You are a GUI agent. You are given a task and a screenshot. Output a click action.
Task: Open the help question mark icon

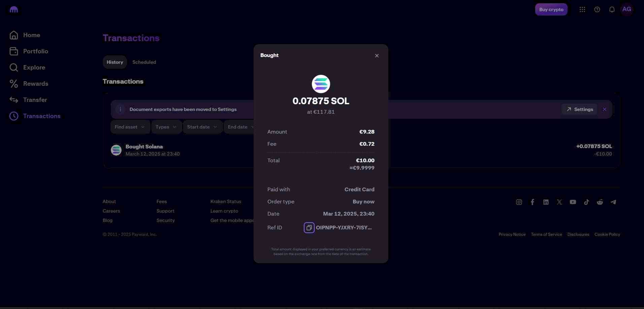coord(597,9)
